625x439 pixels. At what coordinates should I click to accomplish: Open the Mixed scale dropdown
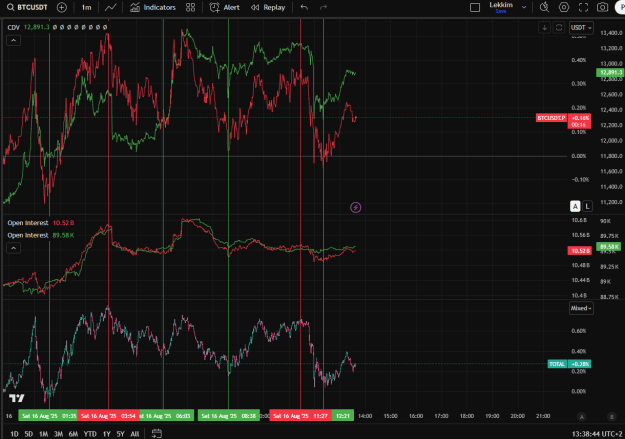(581, 308)
